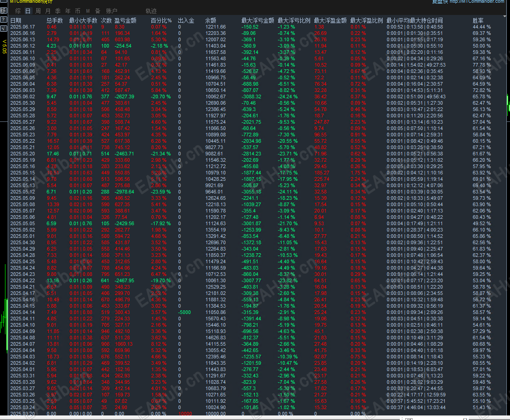510x420 pixels.
Task: Click the -2467.95 loss on 2025.04.22
Action: click(x=124, y=280)
